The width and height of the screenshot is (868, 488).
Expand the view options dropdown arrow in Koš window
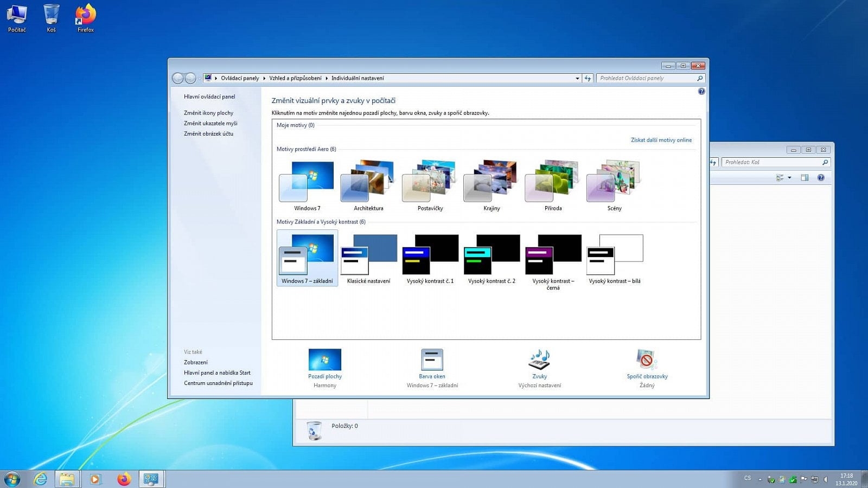point(789,178)
